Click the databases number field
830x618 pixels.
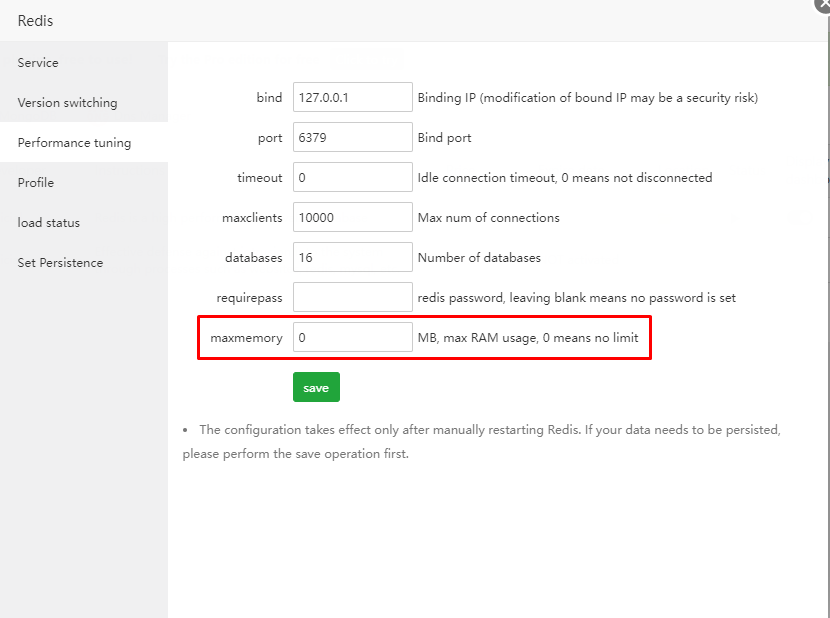click(x=352, y=257)
